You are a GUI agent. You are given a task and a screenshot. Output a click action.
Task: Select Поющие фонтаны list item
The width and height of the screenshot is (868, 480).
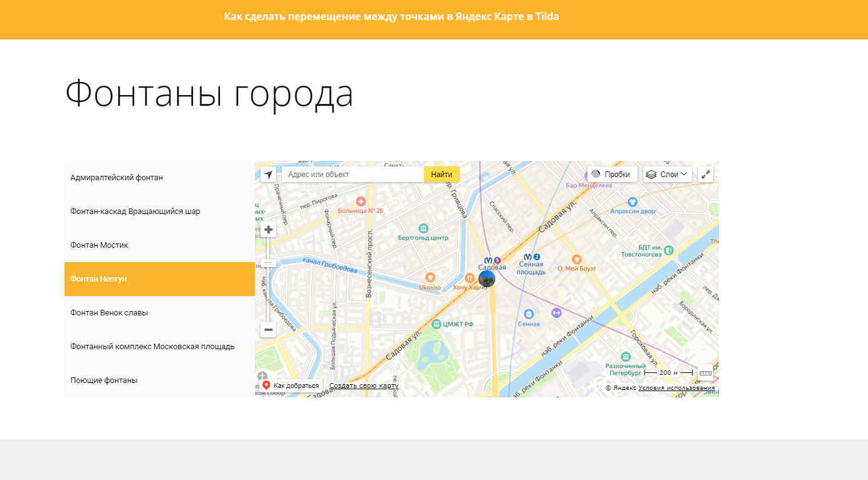(160, 380)
